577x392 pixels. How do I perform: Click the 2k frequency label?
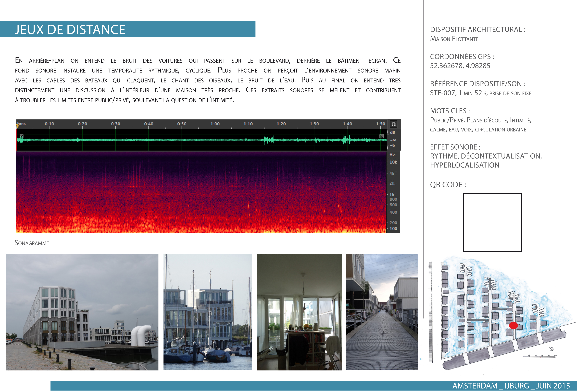[x=392, y=183]
